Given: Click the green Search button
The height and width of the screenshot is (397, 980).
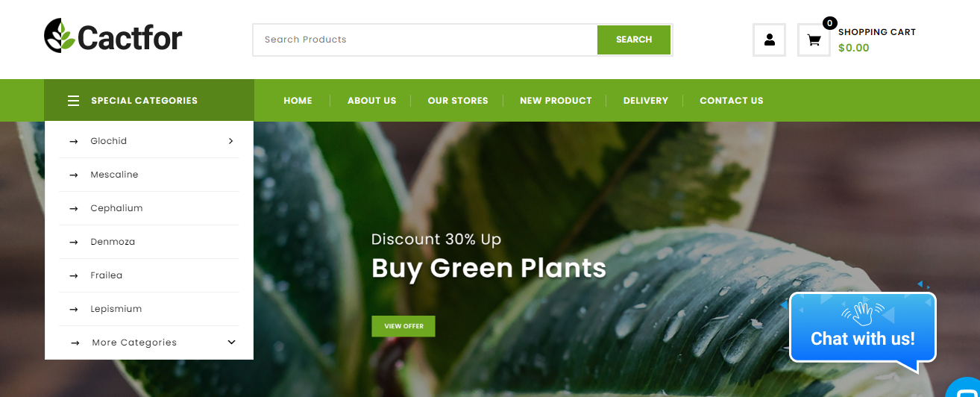Looking at the screenshot, I should click(x=634, y=40).
